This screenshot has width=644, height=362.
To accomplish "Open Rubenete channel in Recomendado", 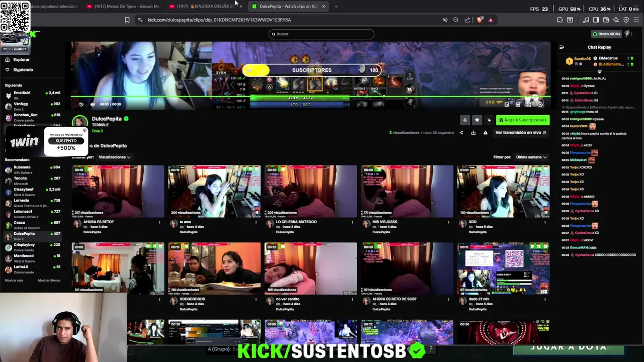I will (x=33, y=169).
